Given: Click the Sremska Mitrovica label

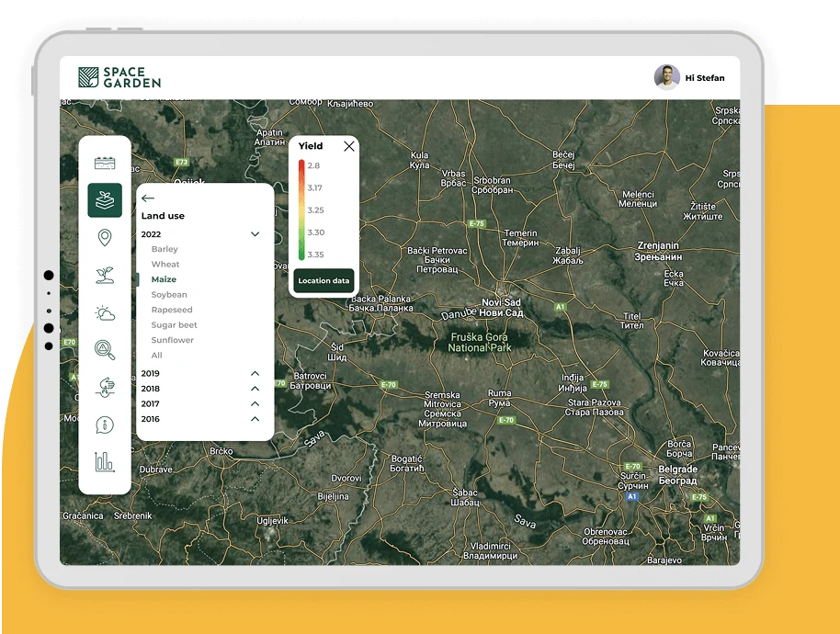Looking at the screenshot, I should [442, 409].
